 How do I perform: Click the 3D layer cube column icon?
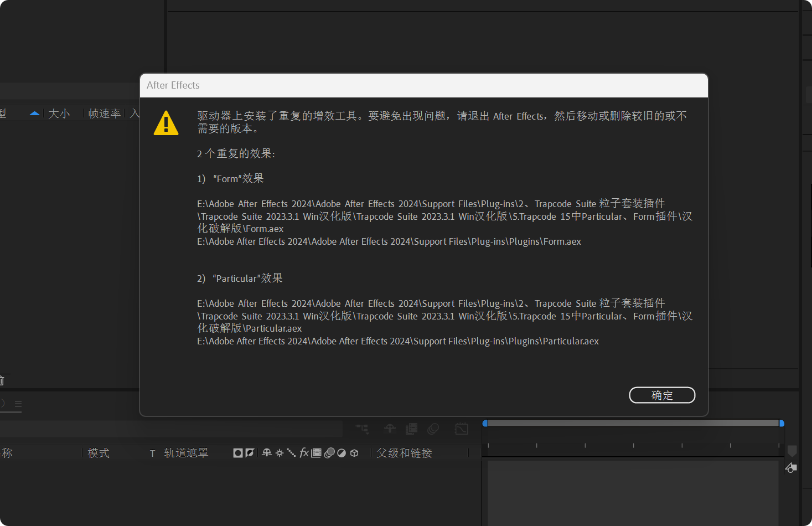354,453
